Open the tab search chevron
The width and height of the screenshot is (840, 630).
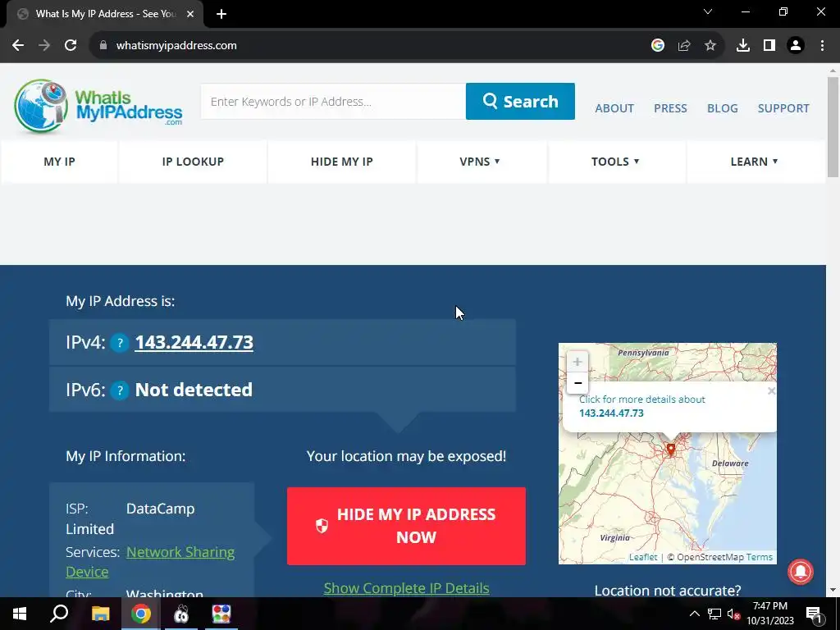(708, 11)
